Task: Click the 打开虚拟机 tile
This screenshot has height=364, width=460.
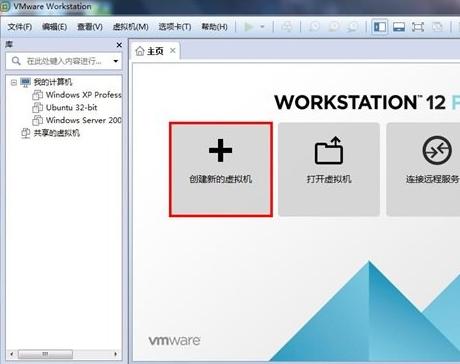Action: 329,169
